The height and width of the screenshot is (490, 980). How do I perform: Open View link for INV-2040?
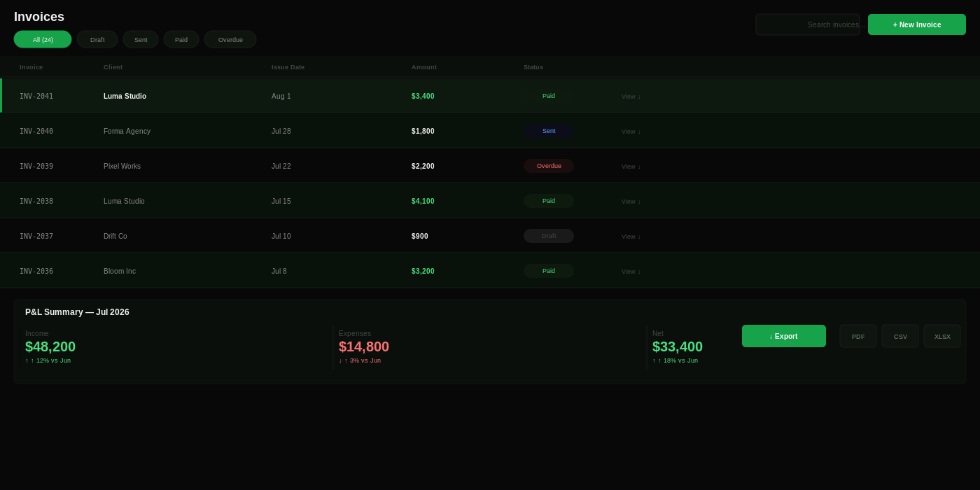click(631, 132)
